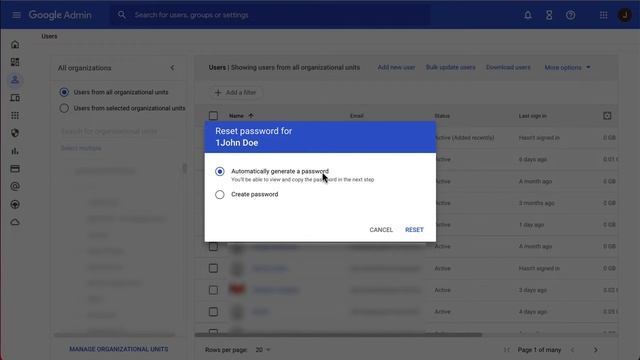Select the Users icon in the sidebar
This screenshot has height=360, width=640.
coord(15,80)
